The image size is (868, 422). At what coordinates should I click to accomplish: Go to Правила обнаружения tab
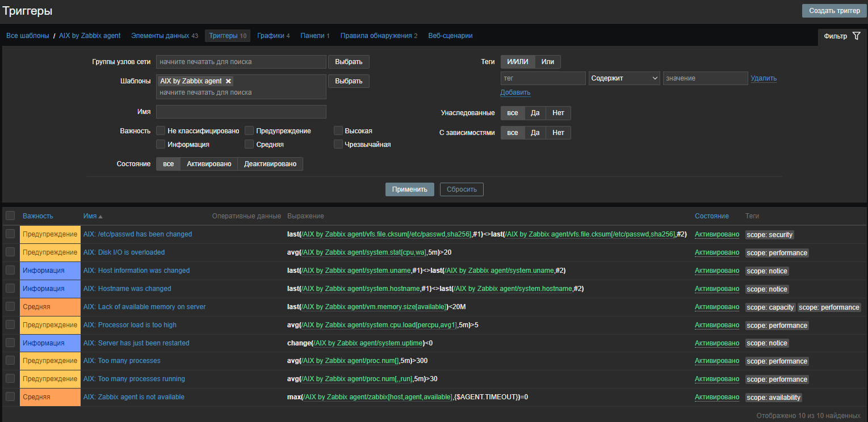point(376,36)
